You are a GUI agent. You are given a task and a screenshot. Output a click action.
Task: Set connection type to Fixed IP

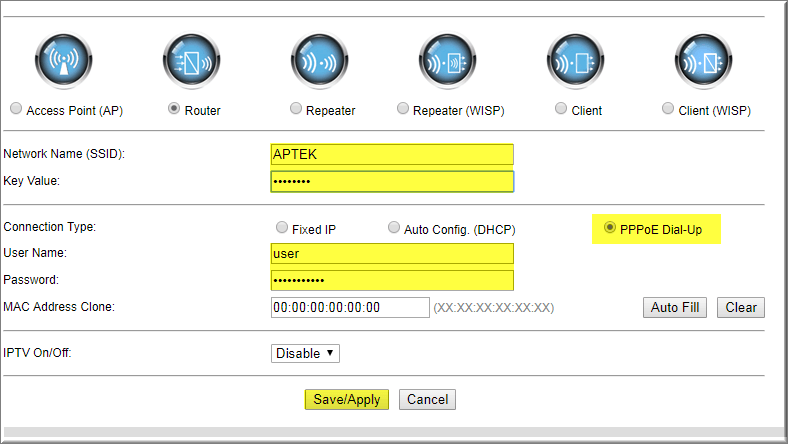point(282,228)
